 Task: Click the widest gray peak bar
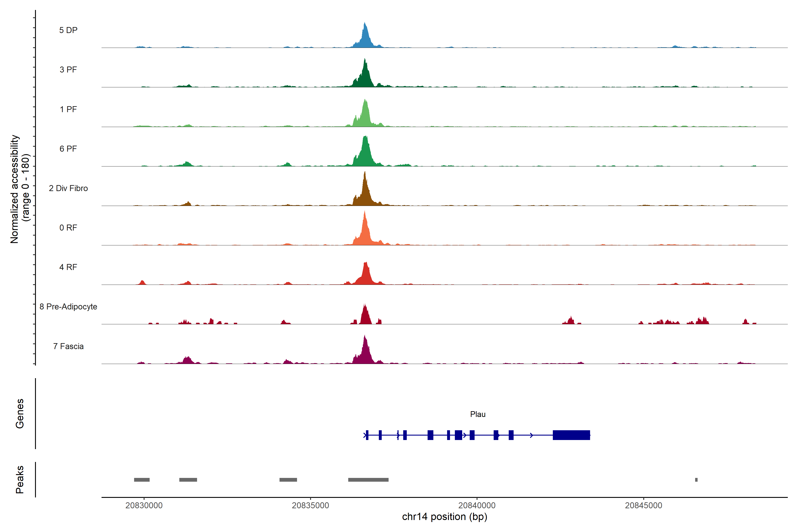368,480
